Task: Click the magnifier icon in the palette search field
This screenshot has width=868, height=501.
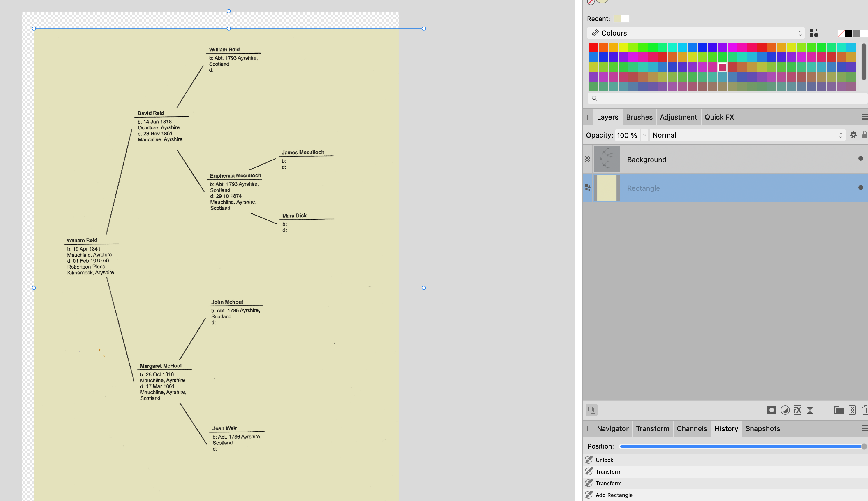Action: (594, 98)
